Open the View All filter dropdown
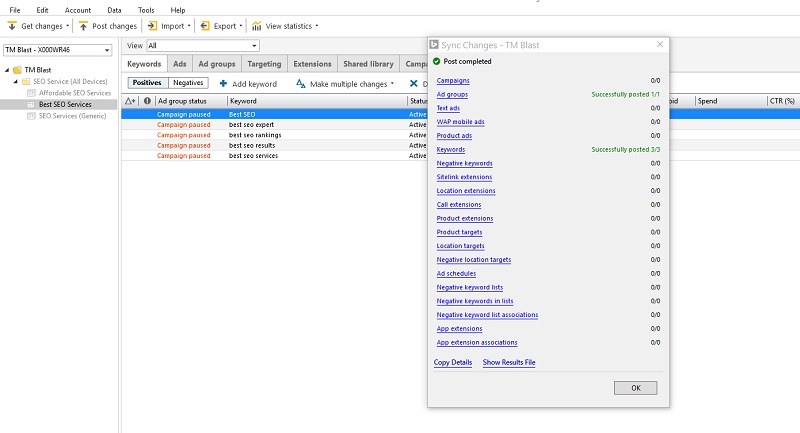This screenshot has width=800, height=433. (x=203, y=45)
